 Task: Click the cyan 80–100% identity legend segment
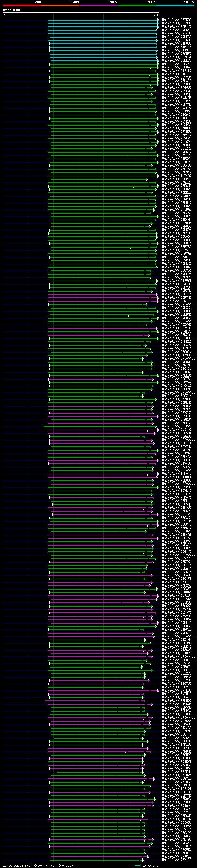[x=175, y=6]
